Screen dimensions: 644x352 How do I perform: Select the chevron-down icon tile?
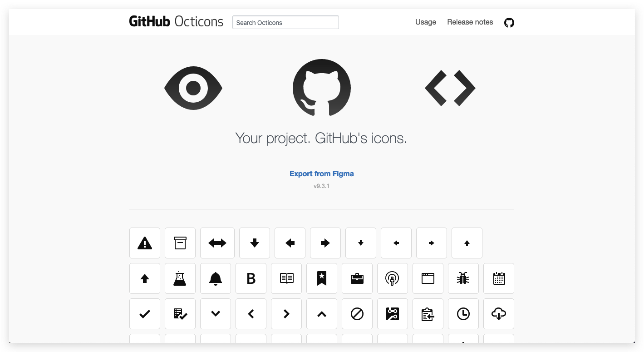216,314
